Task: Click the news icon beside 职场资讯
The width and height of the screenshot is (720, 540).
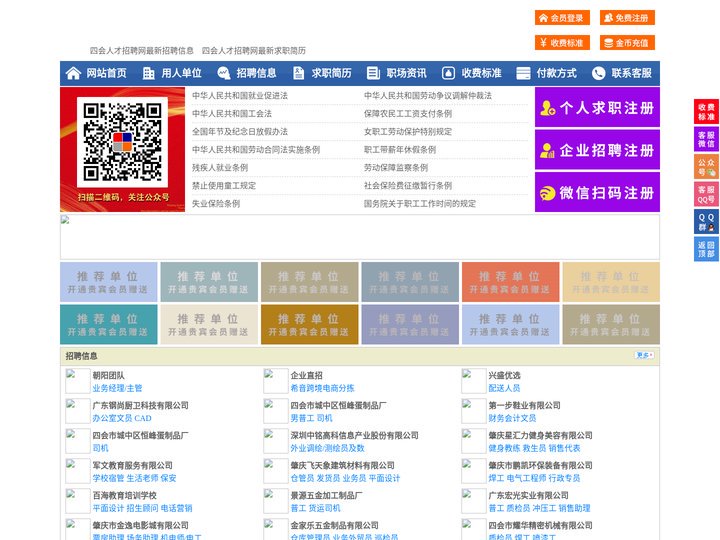Action: 373,73
